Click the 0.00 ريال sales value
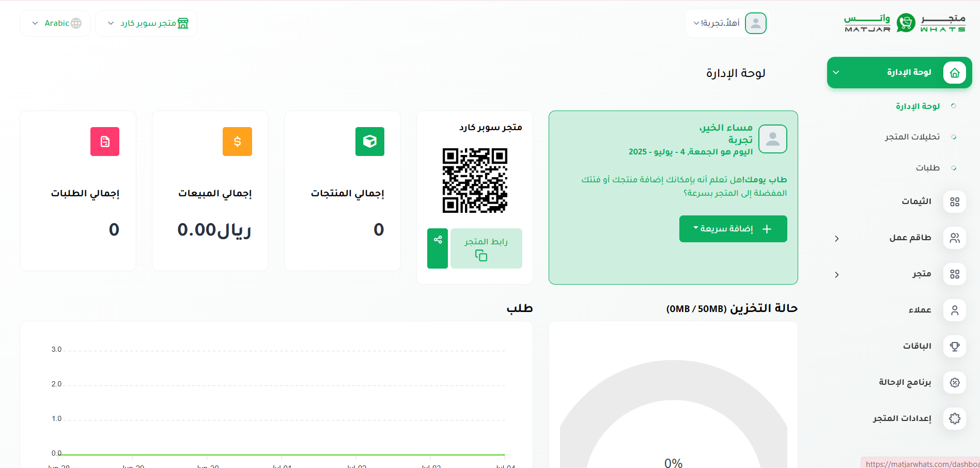This screenshot has width=980, height=468. click(214, 229)
